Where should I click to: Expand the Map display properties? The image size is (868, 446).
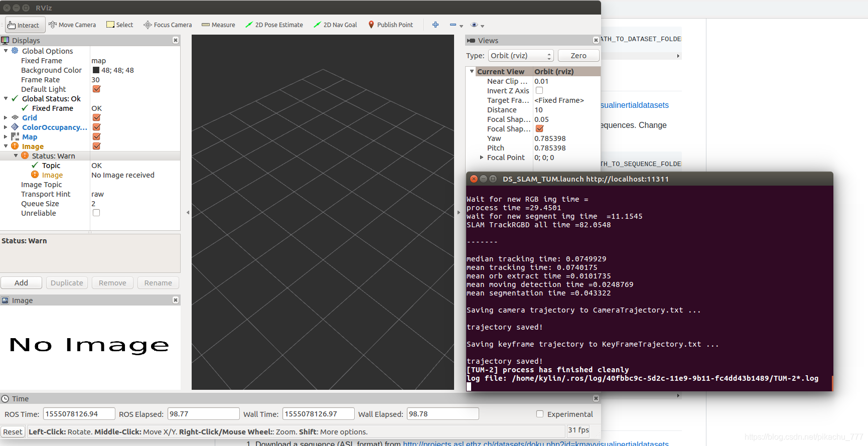(x=6, y=136)
